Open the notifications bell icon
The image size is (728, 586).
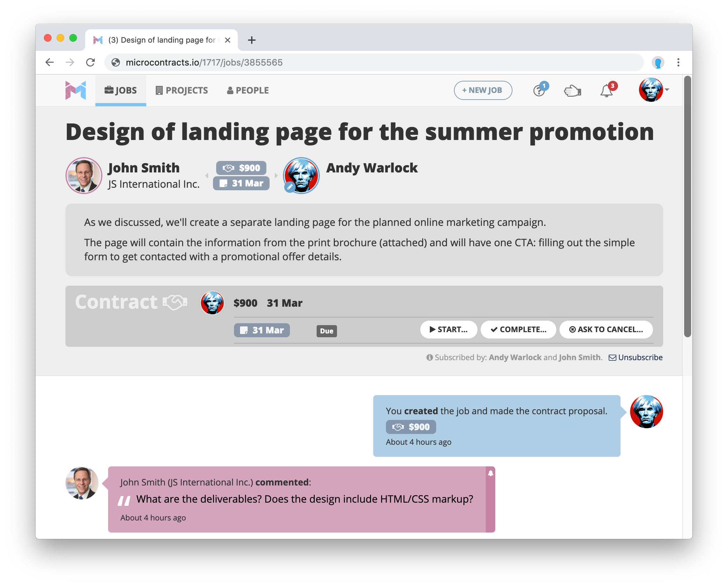click(x=607, y=91)
